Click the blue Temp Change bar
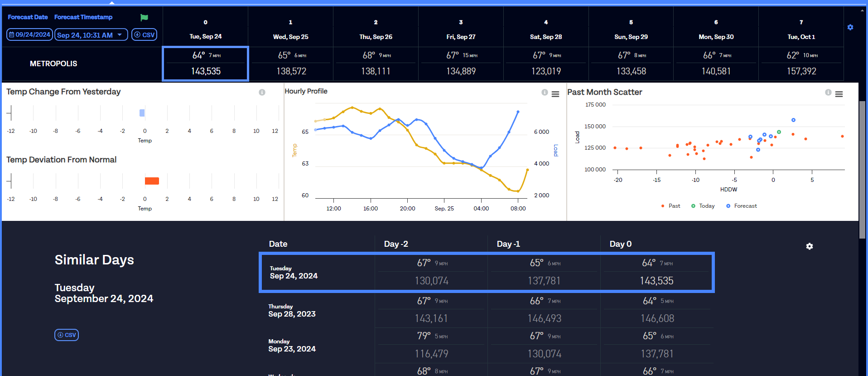868x376 pixels. [x=142, y=113]
